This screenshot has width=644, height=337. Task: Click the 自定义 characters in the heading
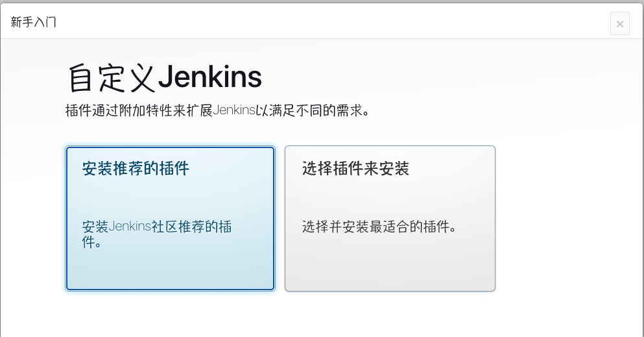pos(112,77)
